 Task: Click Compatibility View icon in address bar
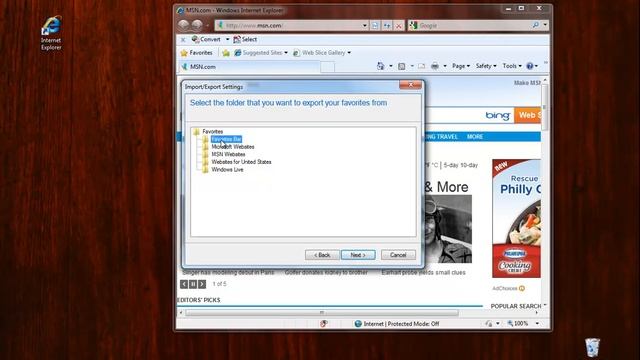click(375, 25)
